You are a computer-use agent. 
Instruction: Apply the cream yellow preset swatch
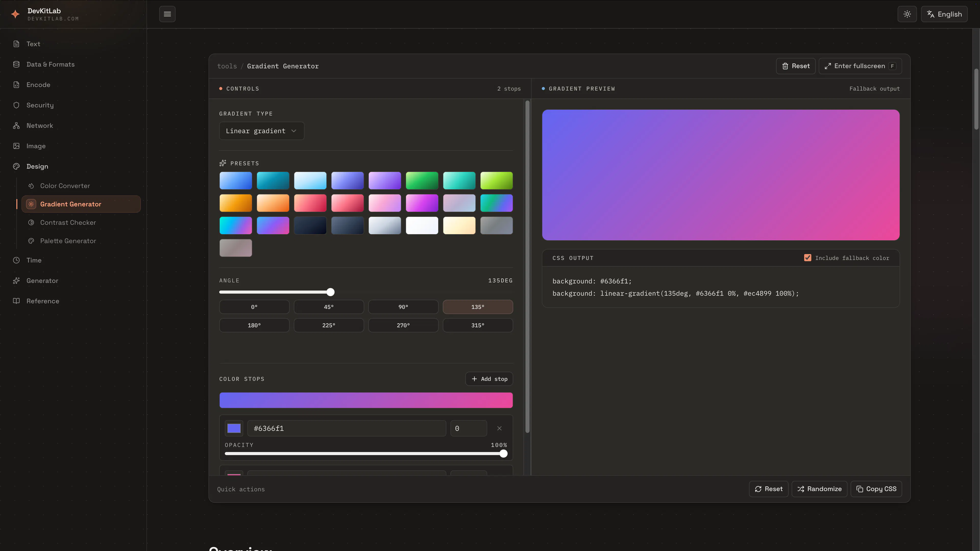459,226
